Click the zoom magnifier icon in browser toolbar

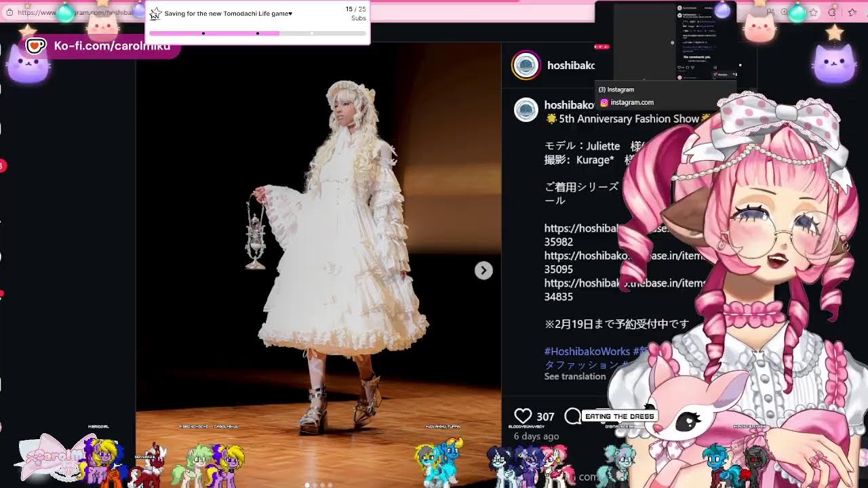(x=784, y=12)
